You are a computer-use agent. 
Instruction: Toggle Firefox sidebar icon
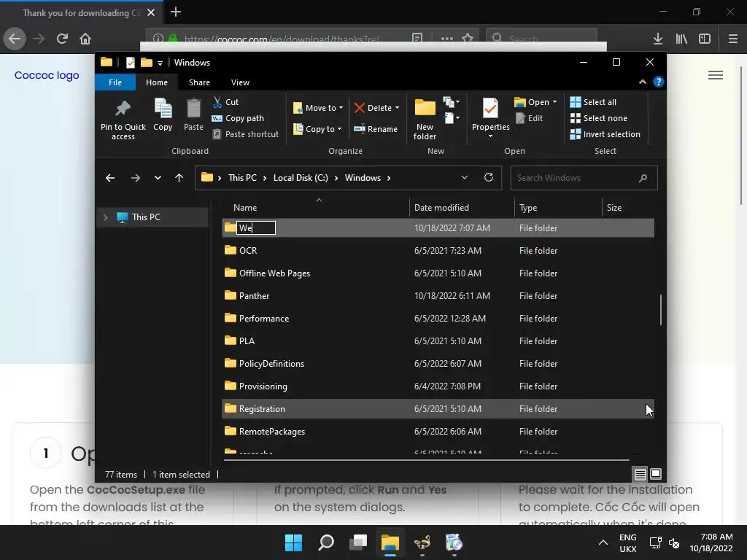[x=705, y=39]
